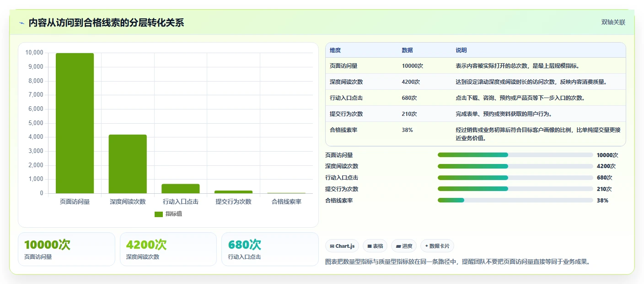Click the 双轴关联 badge in the header

tap(613, 22)
